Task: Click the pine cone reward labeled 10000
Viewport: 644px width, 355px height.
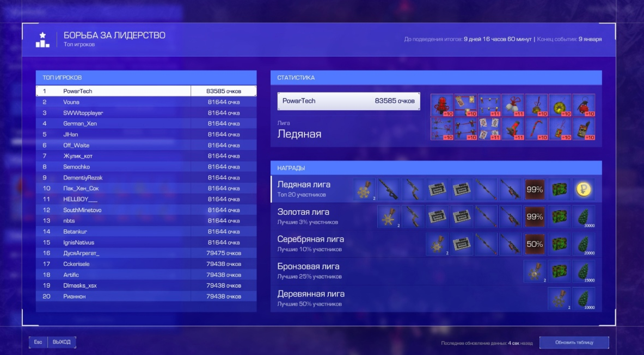Action: coord(584,298)
